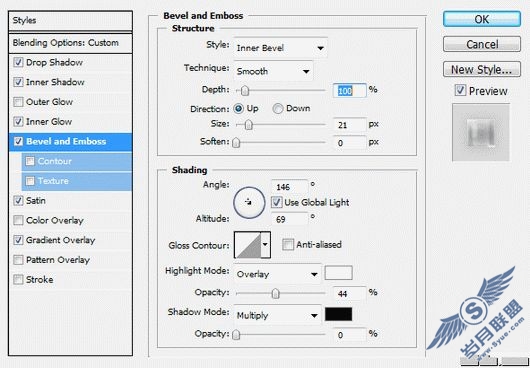
Task: Open the Gloss Contour picker arrow
Action: pyautogui.click(x=266, y=245)
